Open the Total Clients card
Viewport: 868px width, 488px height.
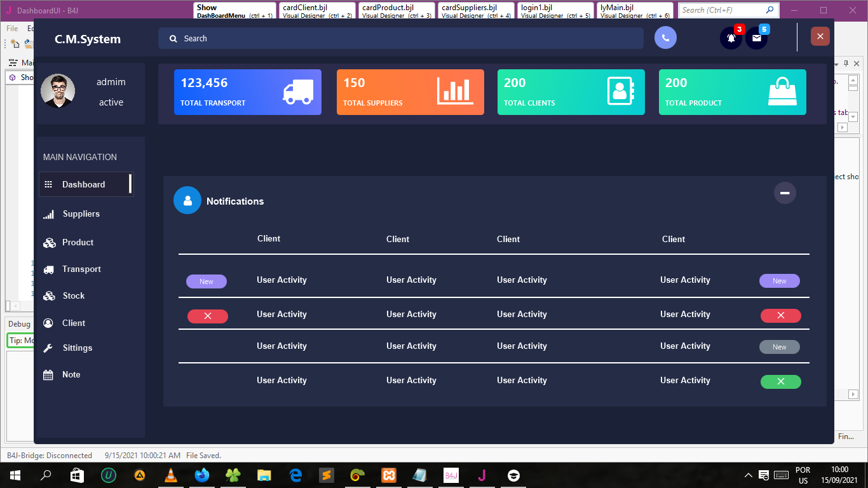click(x=571, y=92)
